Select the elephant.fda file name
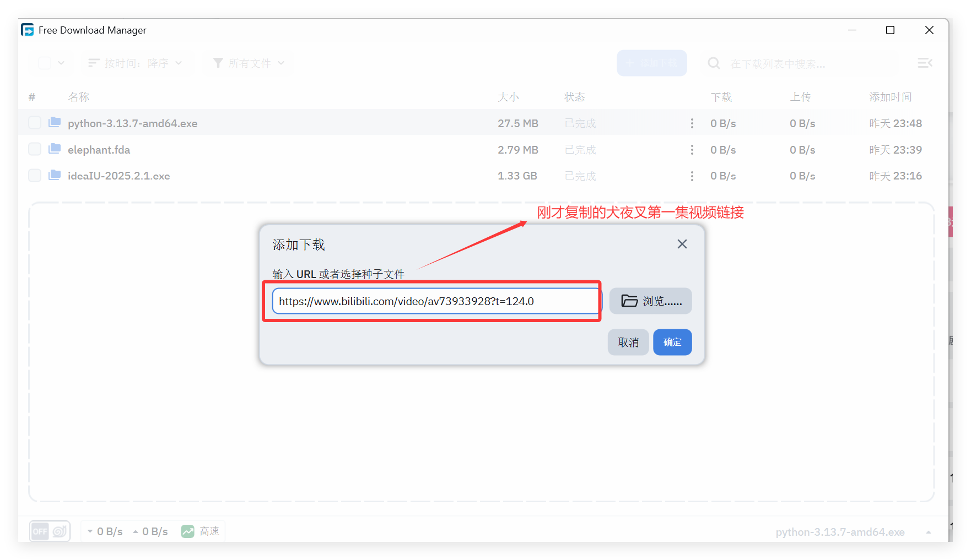Viewport: 971px width, 560px height. [x=99, y=150]
